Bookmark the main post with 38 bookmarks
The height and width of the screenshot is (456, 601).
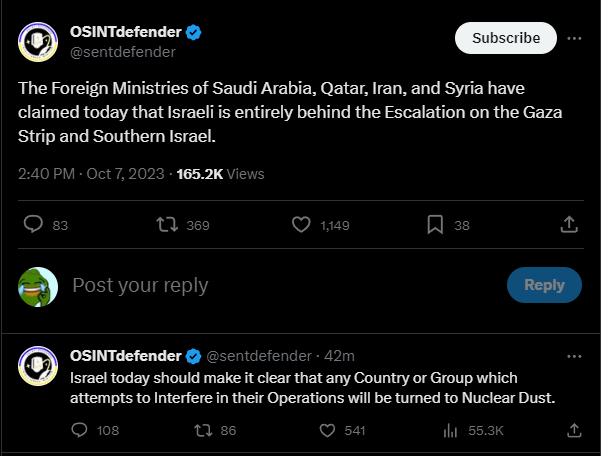pyautogui.click(x=435, y=225)
